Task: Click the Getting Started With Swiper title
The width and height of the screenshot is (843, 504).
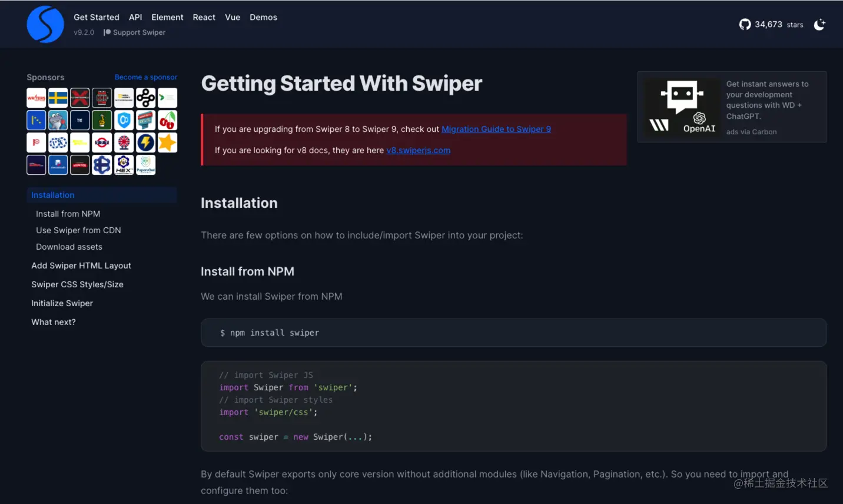Action: pyautogui.click(x=341, y=84)
